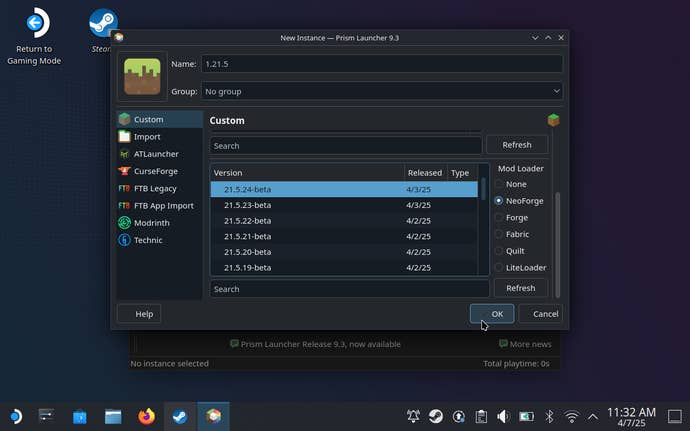Click the title bar Prism Launcher window icon
690x431 pixels.
click(119, 37)
